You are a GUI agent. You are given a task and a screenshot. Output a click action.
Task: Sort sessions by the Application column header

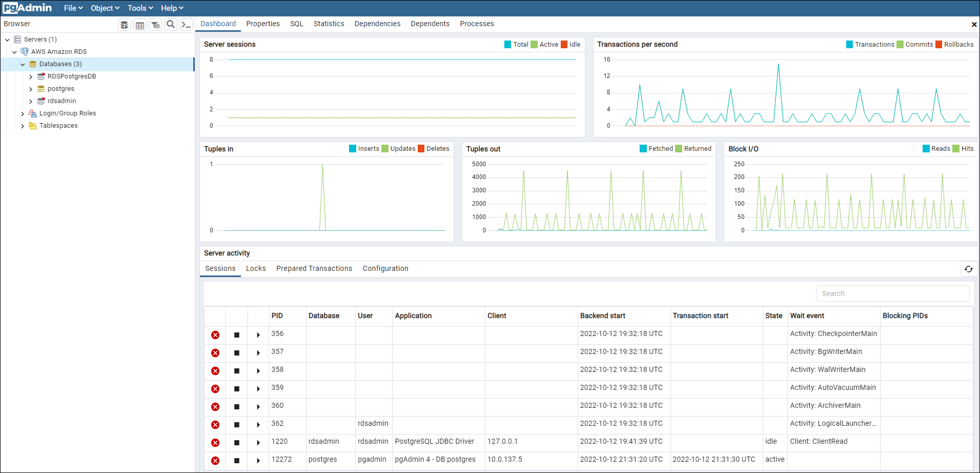(439, 316)
